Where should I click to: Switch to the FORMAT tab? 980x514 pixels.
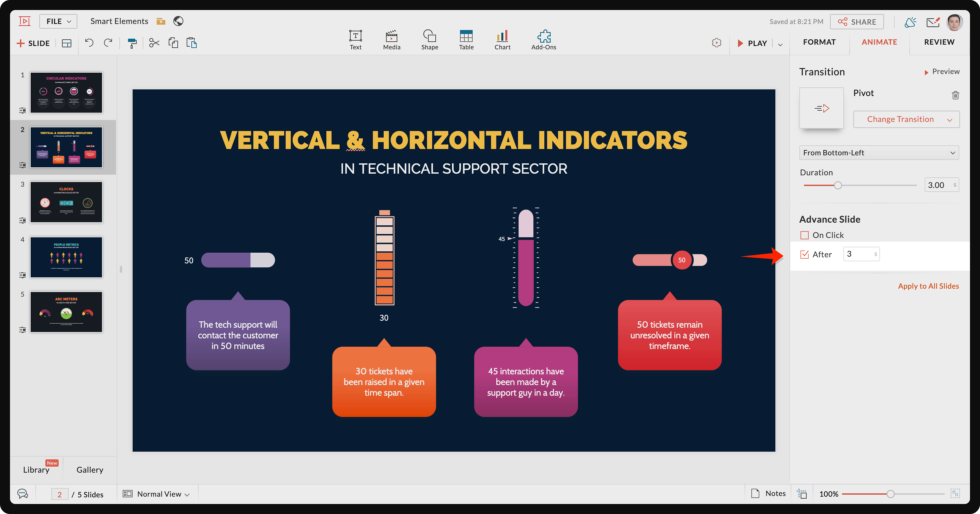point(819,42)
